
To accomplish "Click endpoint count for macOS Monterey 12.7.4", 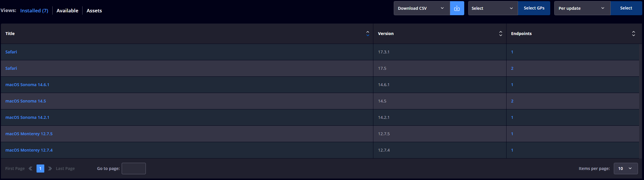I will point(512,150).
